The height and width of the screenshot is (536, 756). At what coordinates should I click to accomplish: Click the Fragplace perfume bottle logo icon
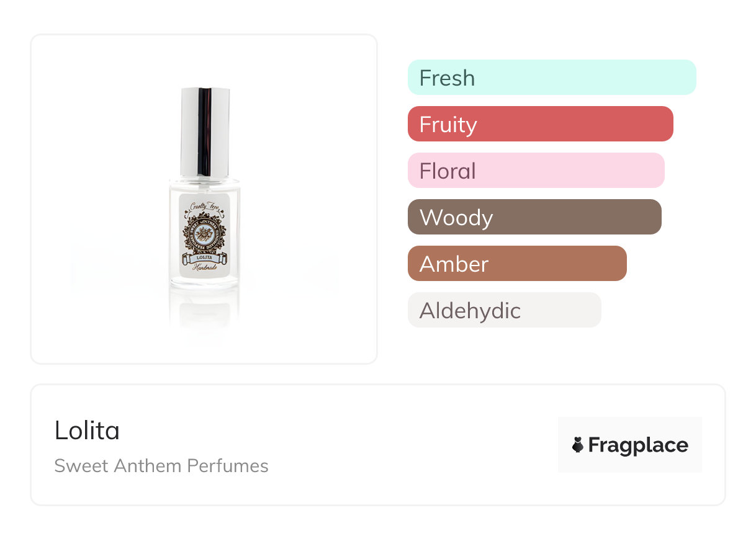[x=578, y=445]
